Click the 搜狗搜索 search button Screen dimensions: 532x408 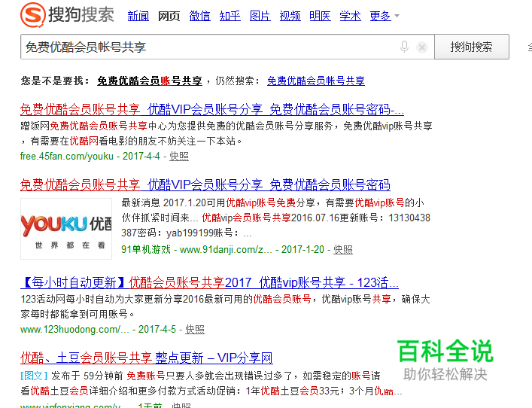(x=472, y=47)
